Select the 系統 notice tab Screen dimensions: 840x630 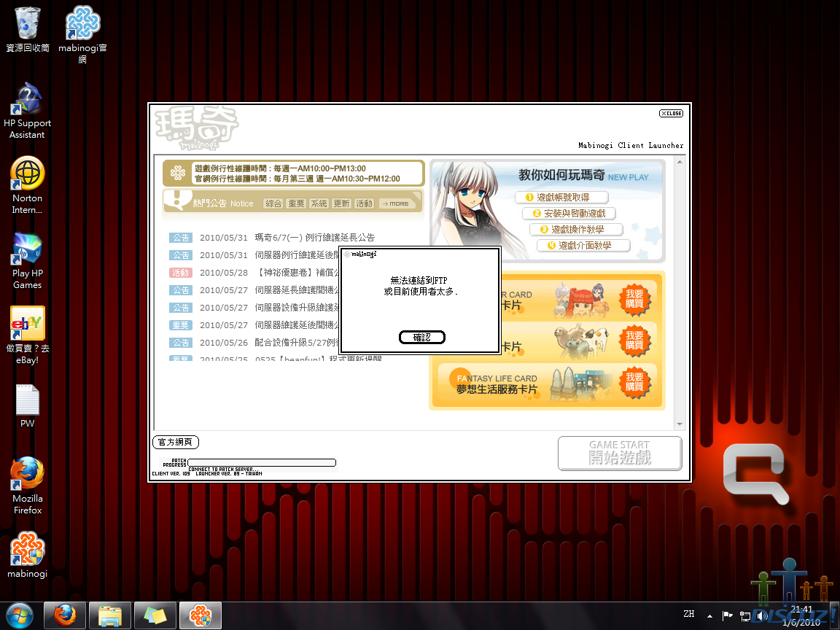tap(319, 203)
